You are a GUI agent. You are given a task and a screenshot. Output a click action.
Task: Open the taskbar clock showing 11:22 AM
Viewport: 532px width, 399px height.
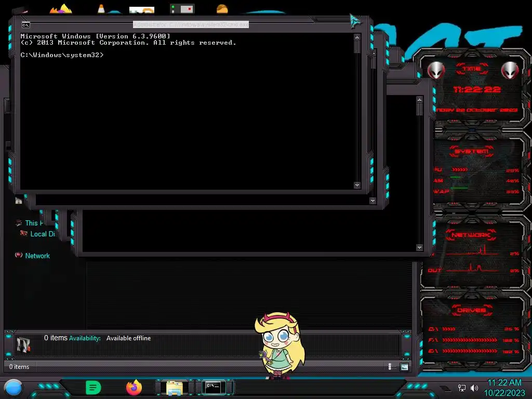click(x=504, y=388)
